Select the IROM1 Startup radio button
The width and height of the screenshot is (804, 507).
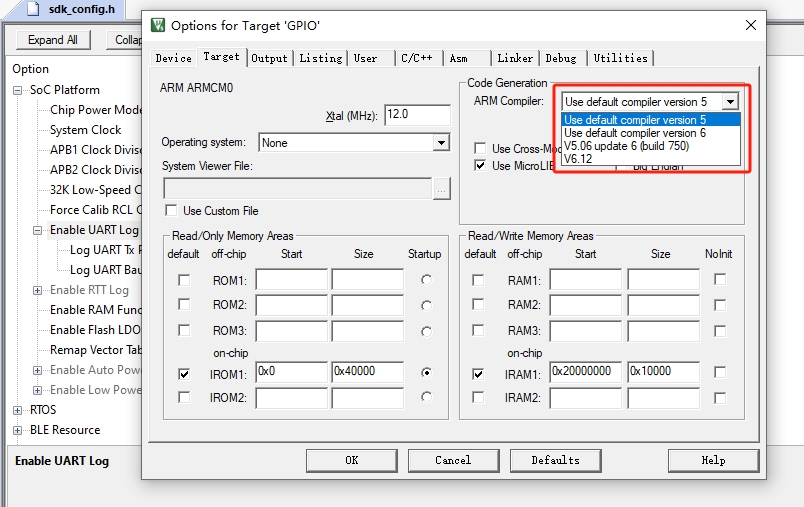click(427, 373)
